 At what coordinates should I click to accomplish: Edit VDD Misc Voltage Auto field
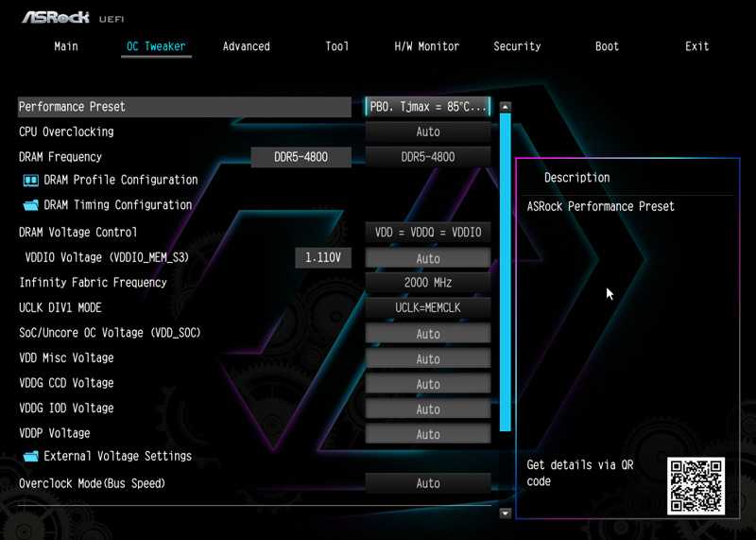[428, 358]
